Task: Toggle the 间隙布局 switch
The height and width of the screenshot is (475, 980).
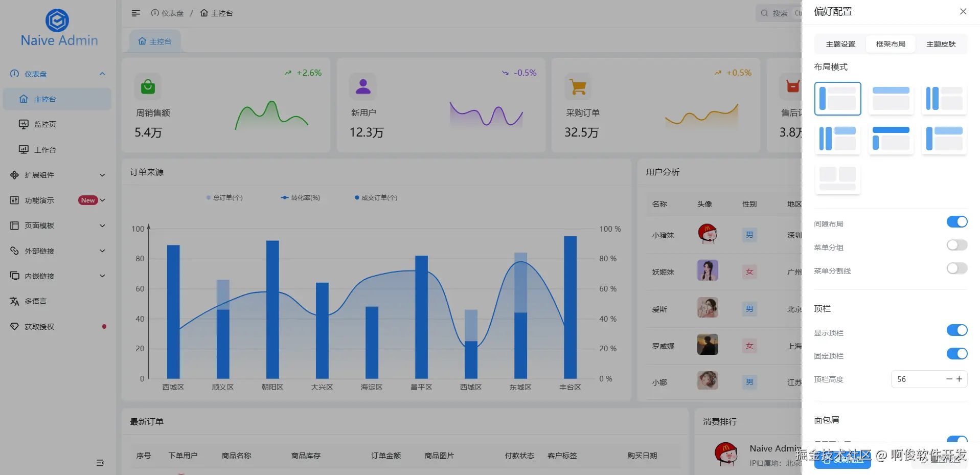Action: point(957,222)
